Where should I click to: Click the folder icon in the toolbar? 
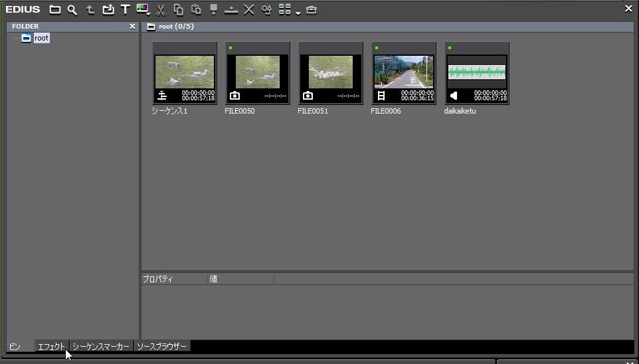click(x=55, y=10)
